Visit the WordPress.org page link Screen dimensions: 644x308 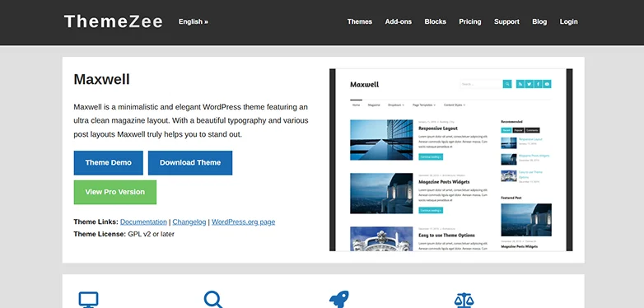coord(243,222)
